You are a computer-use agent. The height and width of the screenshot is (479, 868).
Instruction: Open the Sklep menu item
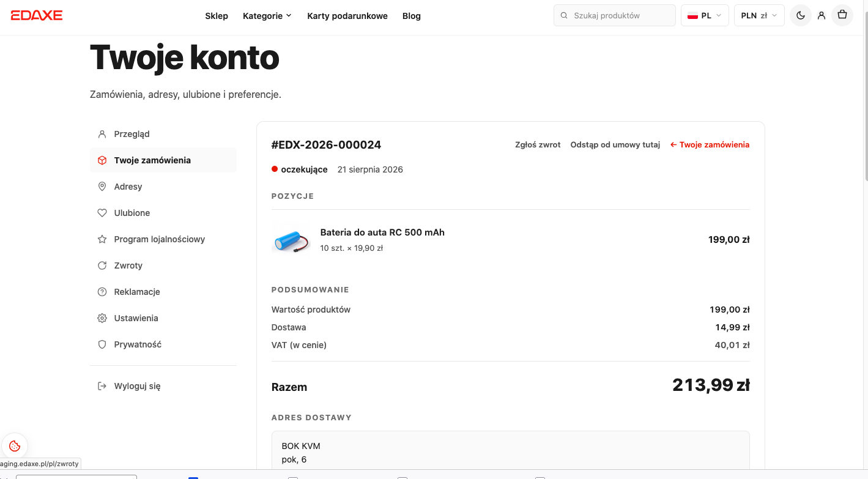217,16
